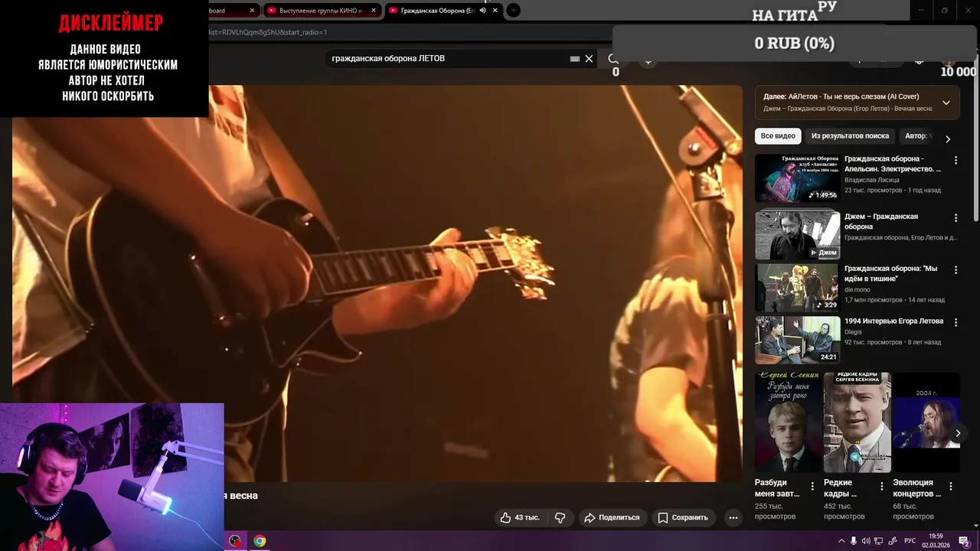Open options for Разбуди меня завтра short
980x551 pixels.
point(814,486)
